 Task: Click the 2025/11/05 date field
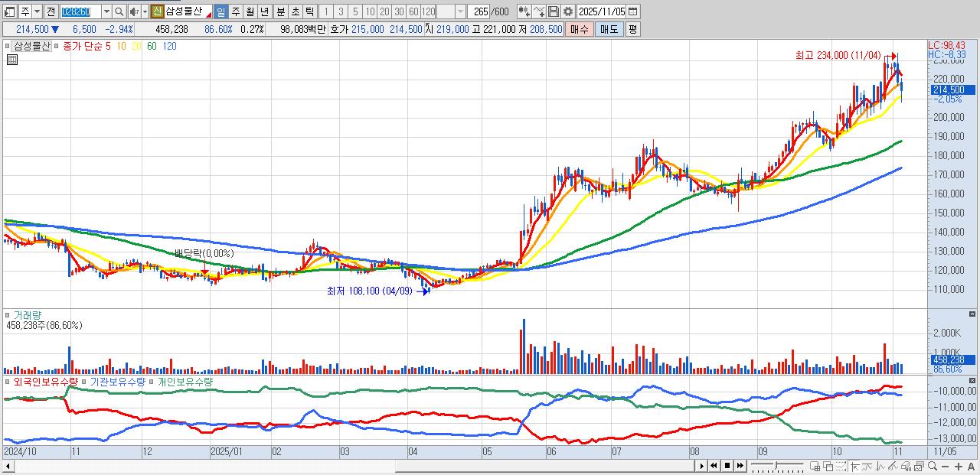point(602,11)
